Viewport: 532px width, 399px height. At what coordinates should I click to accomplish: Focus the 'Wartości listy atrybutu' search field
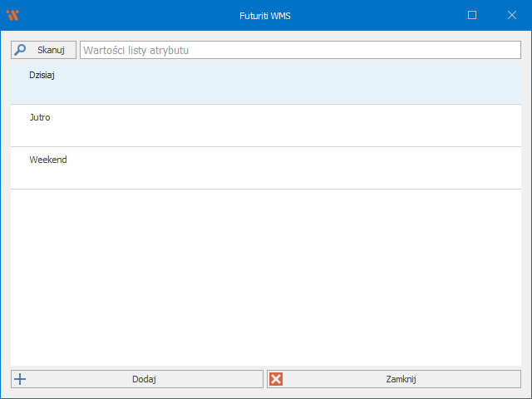(x=299, y=50)
